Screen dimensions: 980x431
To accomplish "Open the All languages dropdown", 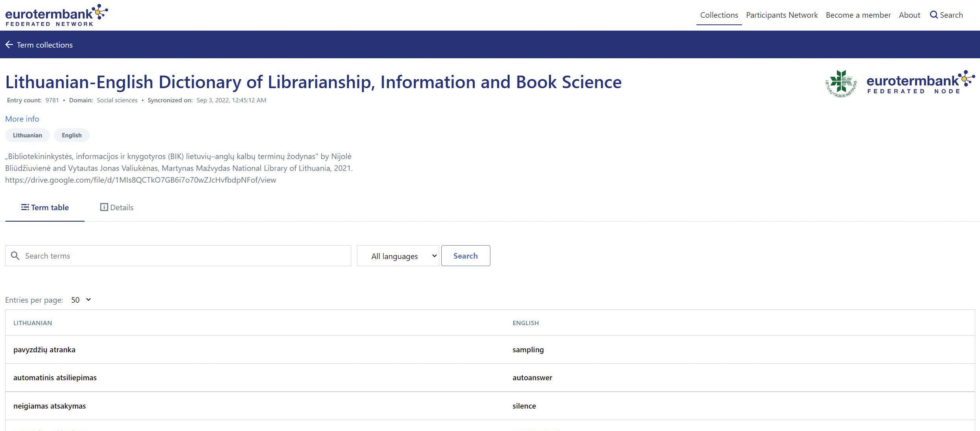I will click(x=398, y=256).
